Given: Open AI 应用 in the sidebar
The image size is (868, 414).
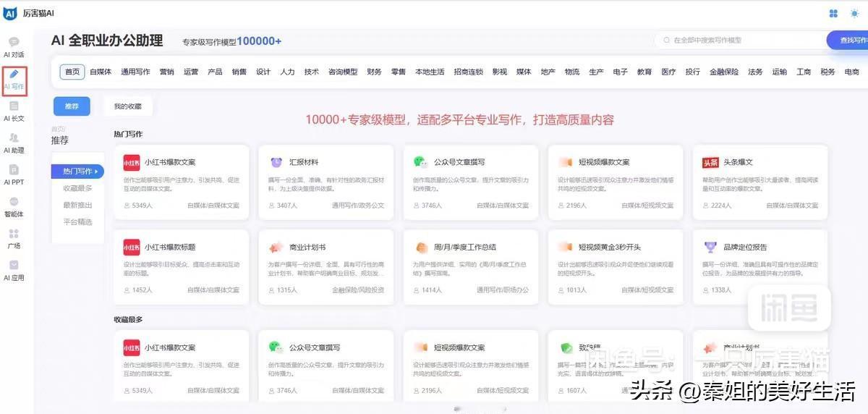Looking at the screenshot, I should click(x=14, y=271).
